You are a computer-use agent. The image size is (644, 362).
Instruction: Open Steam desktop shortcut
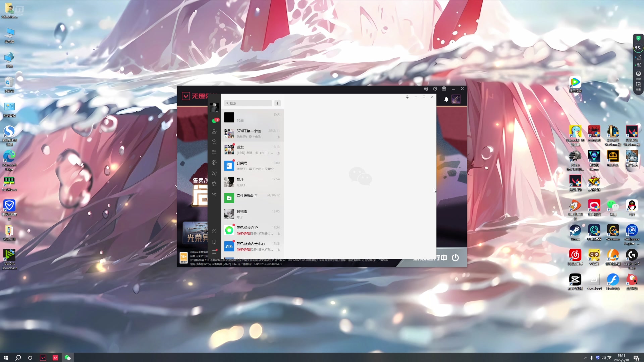575,232
